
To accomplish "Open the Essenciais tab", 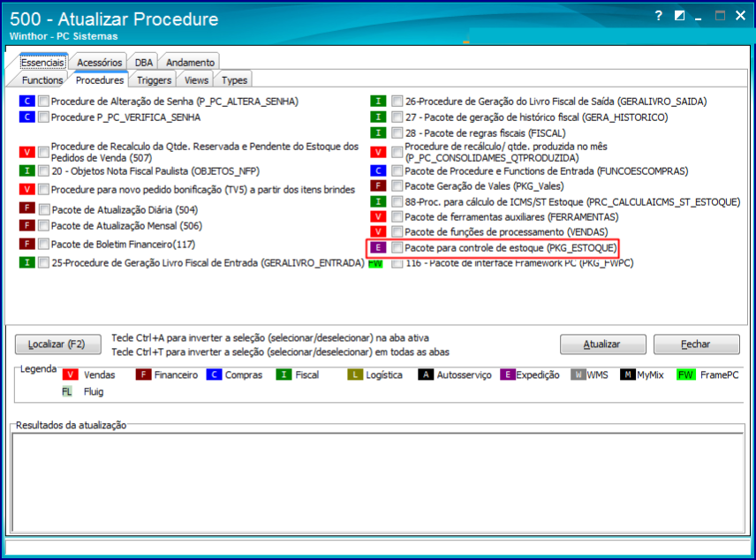I will 42,62.
